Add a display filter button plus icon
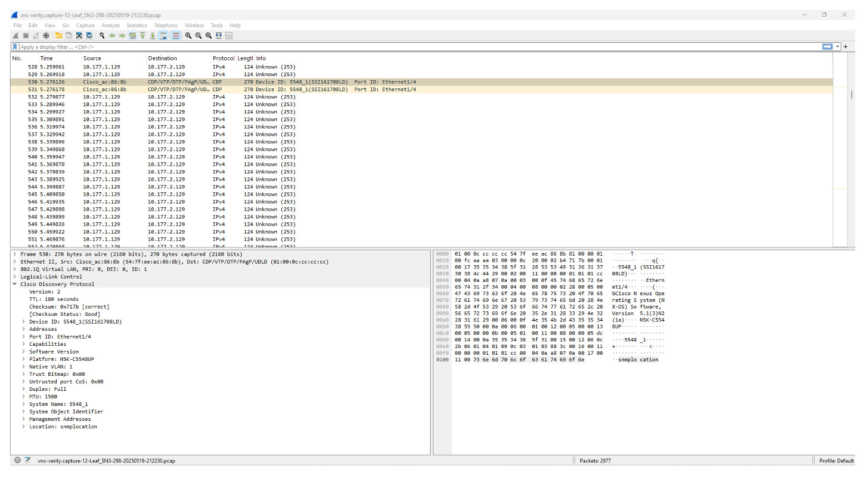This screenshot has height=477, width=868. click(846, 47)
